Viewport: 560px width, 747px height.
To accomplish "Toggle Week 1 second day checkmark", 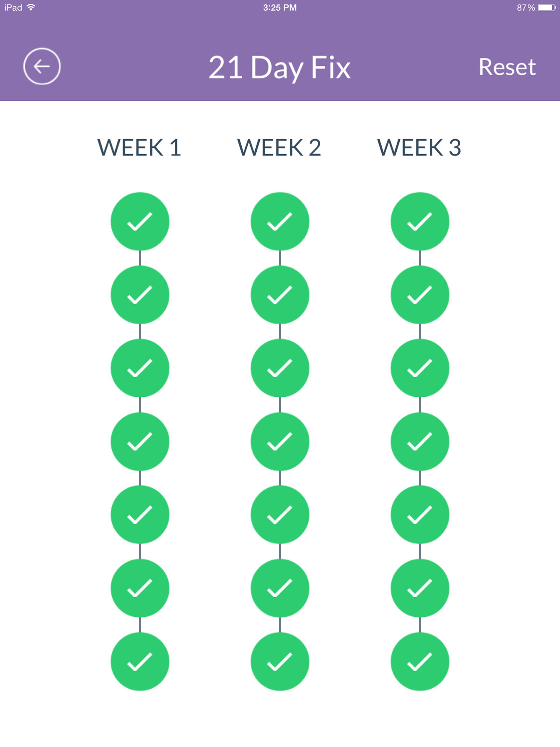I will tap(140, 295).
